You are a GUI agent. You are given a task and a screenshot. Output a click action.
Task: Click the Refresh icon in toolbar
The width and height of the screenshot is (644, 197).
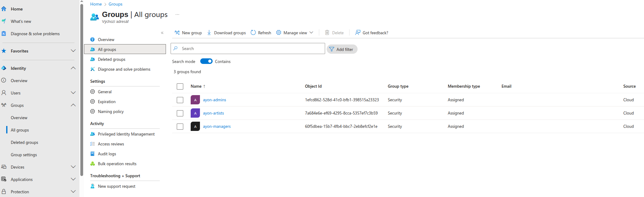tap(253, 33)
